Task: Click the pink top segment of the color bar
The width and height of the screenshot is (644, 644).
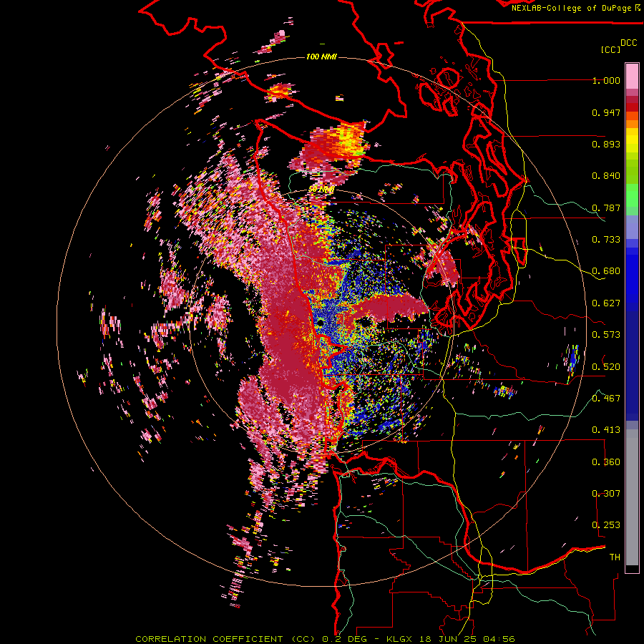Action: [x=632, y=76]
